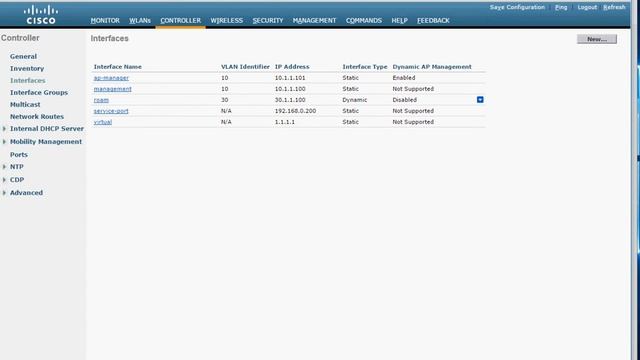Viewport: 640px width, 360px height.
Task: Select Mobility Management label
Action: click(46, 142)
